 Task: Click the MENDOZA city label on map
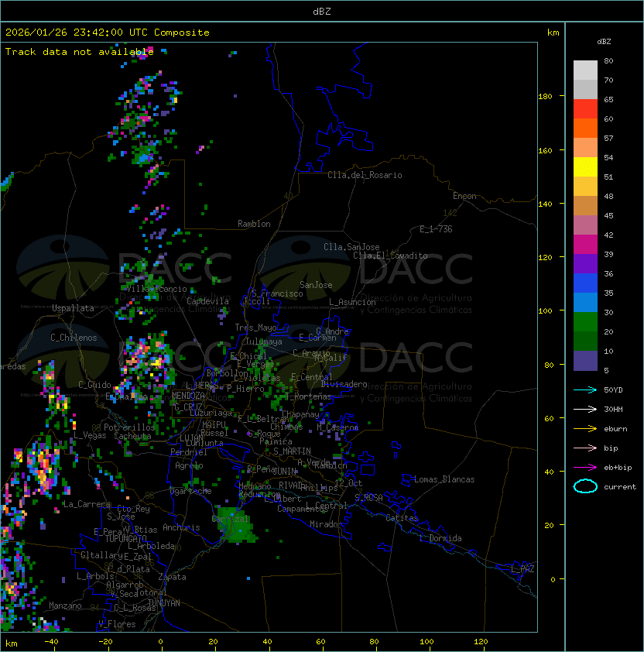(x=189, y=396)
